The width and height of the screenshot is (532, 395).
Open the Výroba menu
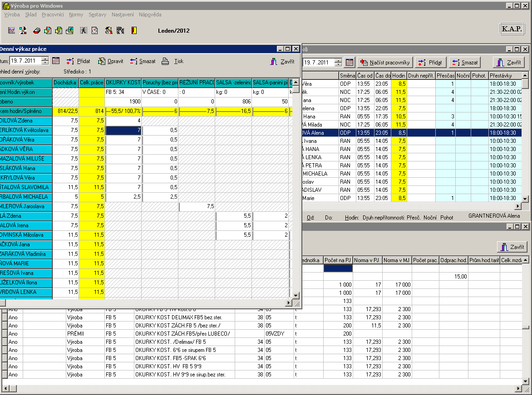point(12,15)
